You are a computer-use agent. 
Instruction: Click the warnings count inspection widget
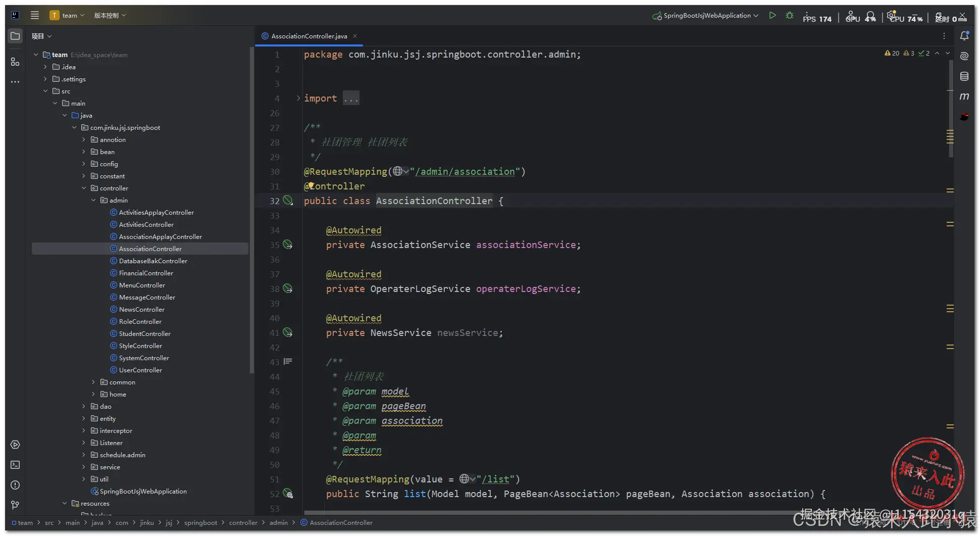(x=892, y=53)
